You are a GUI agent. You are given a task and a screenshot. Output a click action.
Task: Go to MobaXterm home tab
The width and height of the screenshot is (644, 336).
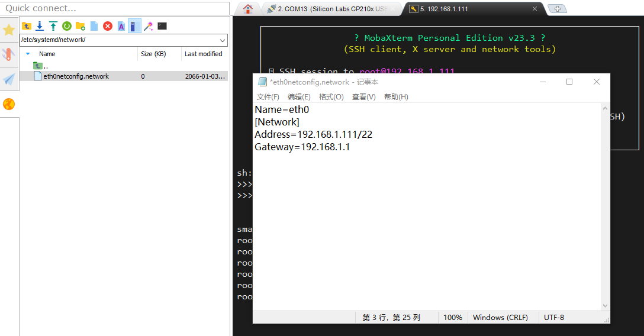(x=247, y=9)
